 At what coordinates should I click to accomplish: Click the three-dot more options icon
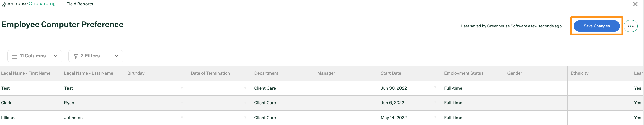tap(631, 26)
